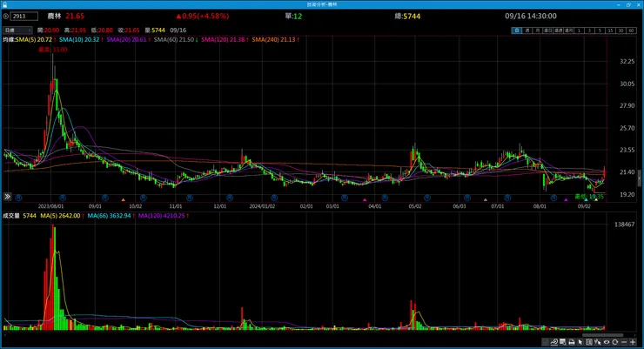Viewport: 644px width, 349px height.
Task: Click the volume MA(120) 4210.25 label
Action: pyautogui.click(x=161, y=216)
